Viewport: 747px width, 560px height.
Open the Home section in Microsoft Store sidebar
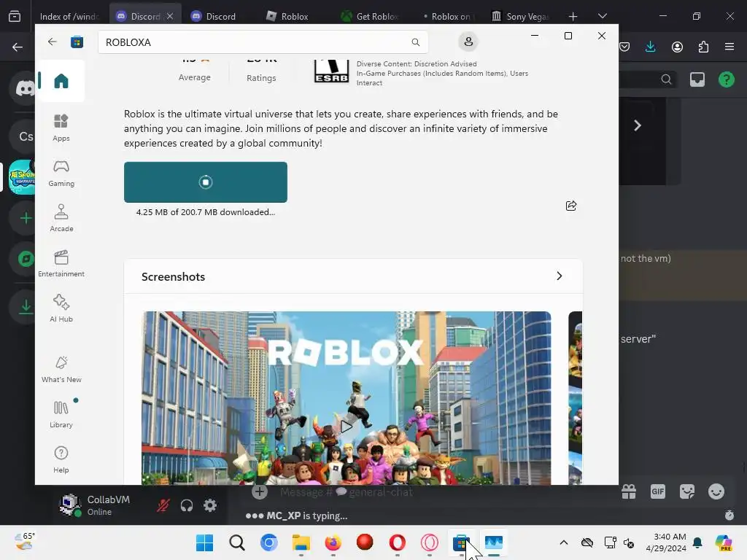coord(61,81)
